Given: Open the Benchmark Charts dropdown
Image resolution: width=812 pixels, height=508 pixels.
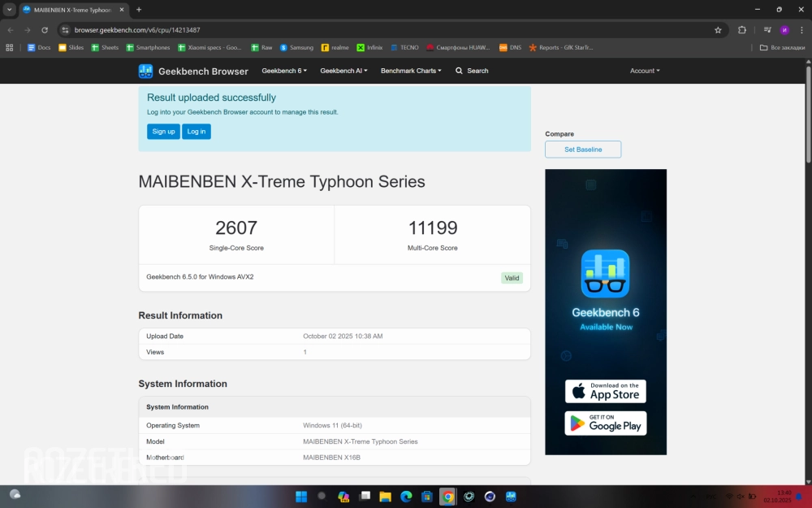Looking at the screenshot, I should coord(411,71).
